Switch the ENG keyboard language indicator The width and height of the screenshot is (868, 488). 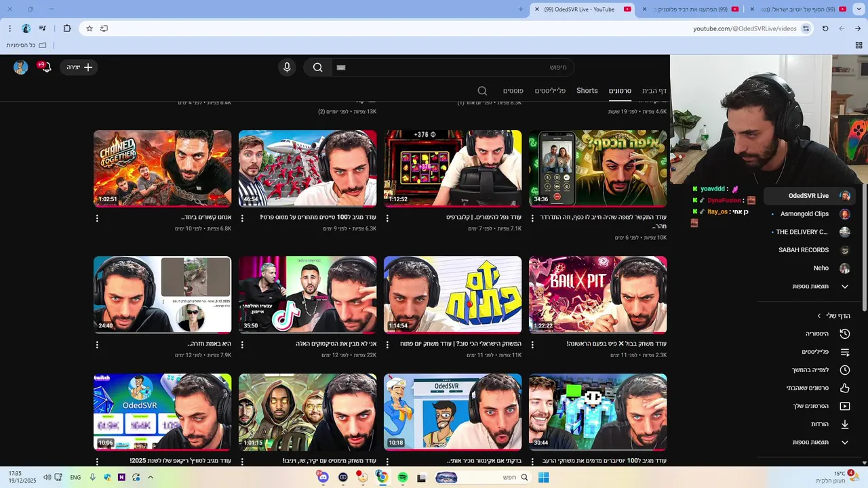point(75,477)
